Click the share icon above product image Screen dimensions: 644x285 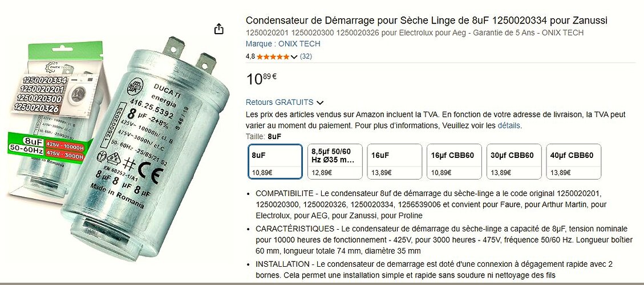click(x=219, y=28)
